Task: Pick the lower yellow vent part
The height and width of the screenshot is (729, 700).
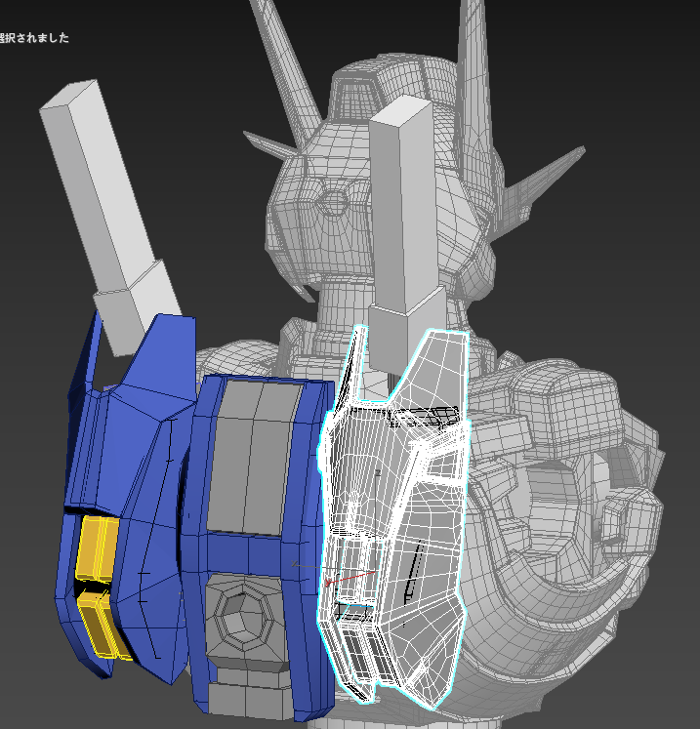Action: point(103,626)
